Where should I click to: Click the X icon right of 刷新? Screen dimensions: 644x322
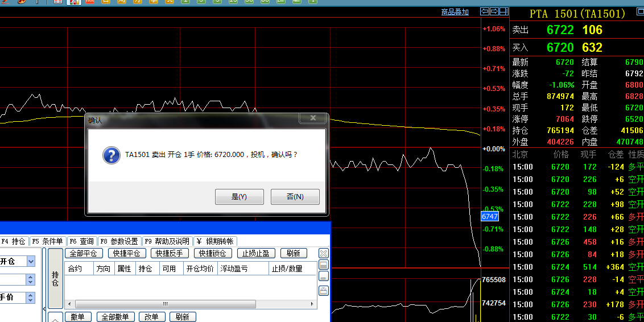tap(323, 253)
